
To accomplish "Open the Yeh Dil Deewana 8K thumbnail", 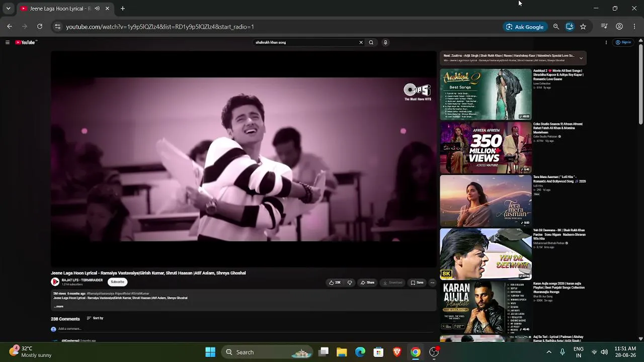I will pyautogui.click(x=486, y=254).
